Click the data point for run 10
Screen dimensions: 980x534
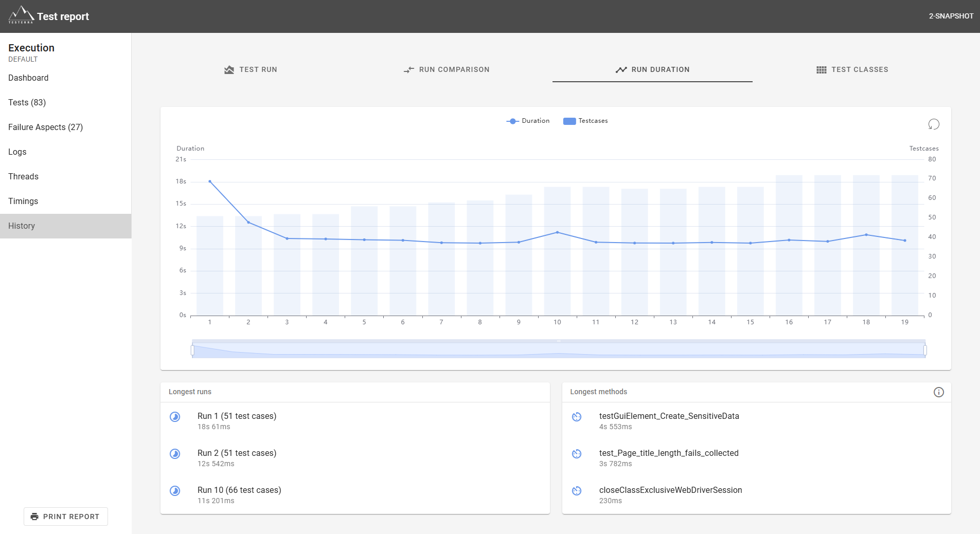click(557, 232)
